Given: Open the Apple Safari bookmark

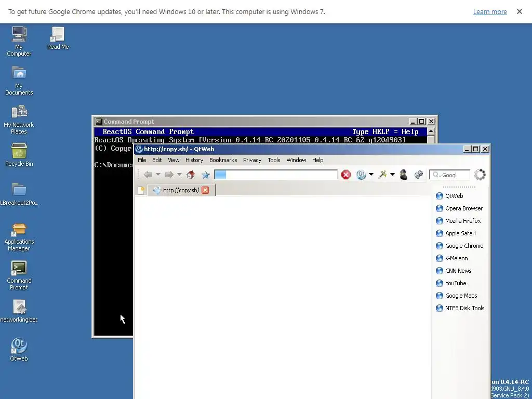Looking at the screenshot, I should pyautogui.click(x=456, y=233).
